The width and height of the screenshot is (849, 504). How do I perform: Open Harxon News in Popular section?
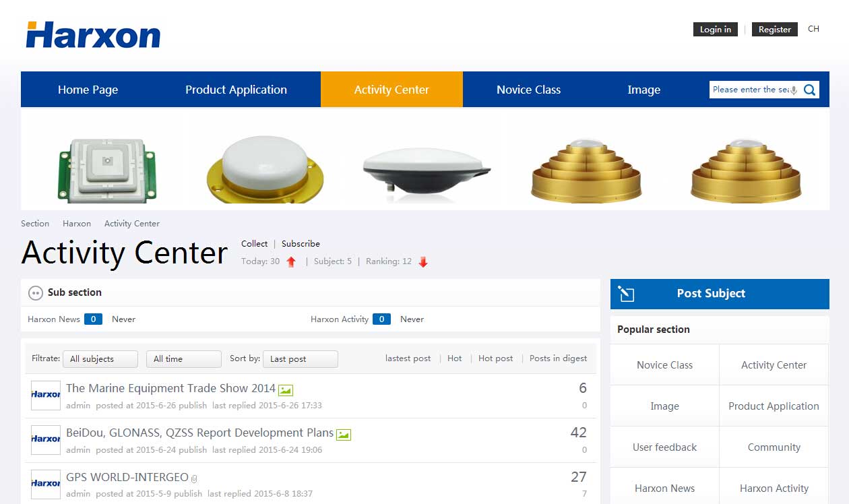tap(664, 489)
